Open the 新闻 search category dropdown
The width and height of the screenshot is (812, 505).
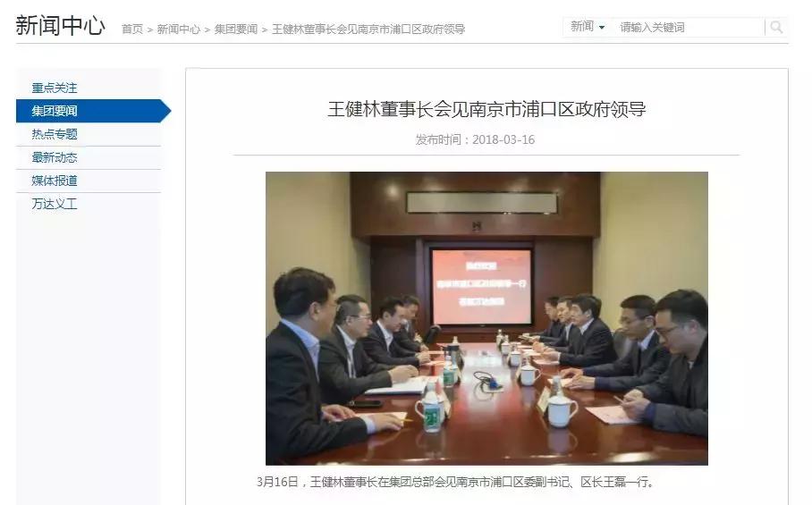pos(588,27)
